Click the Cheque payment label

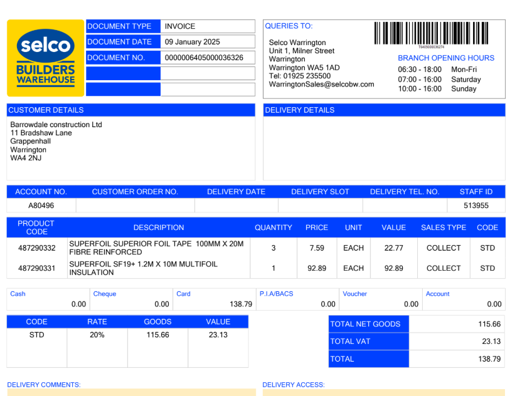(105, 294)
